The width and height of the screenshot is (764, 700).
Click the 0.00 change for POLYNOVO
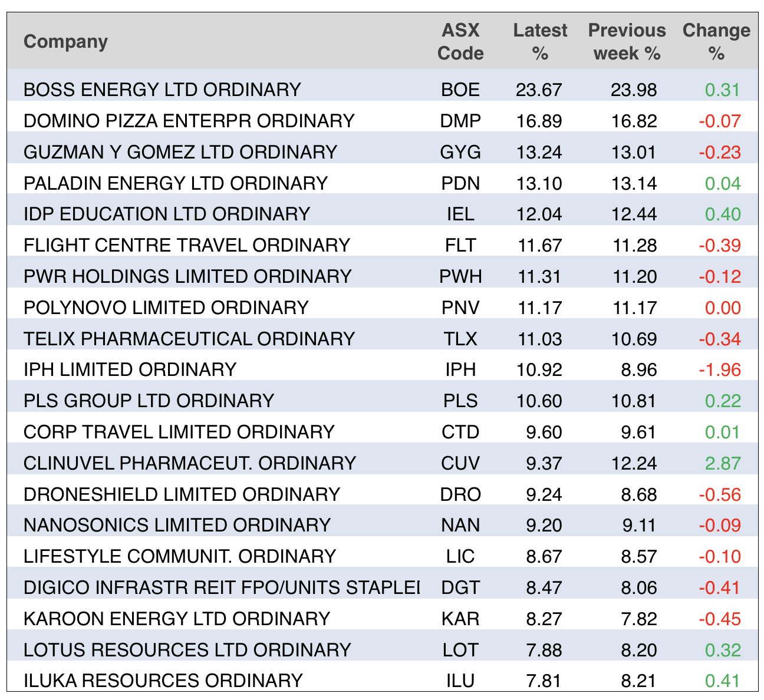click(x=723, y=308)
